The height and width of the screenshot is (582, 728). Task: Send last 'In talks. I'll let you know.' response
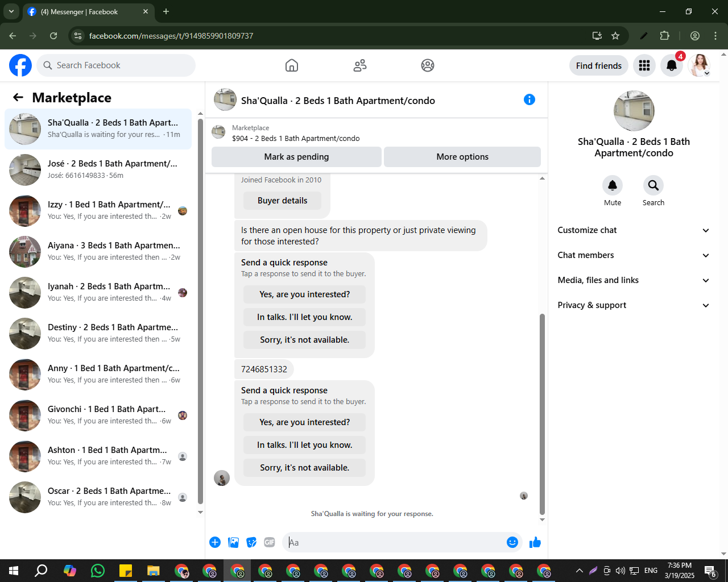tap(304, 445)
